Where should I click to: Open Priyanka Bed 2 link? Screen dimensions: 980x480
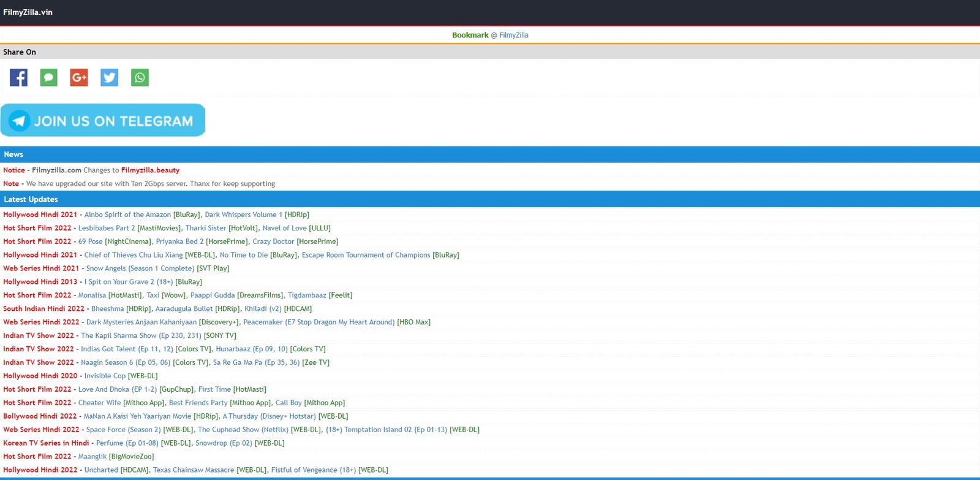[179, 242]
